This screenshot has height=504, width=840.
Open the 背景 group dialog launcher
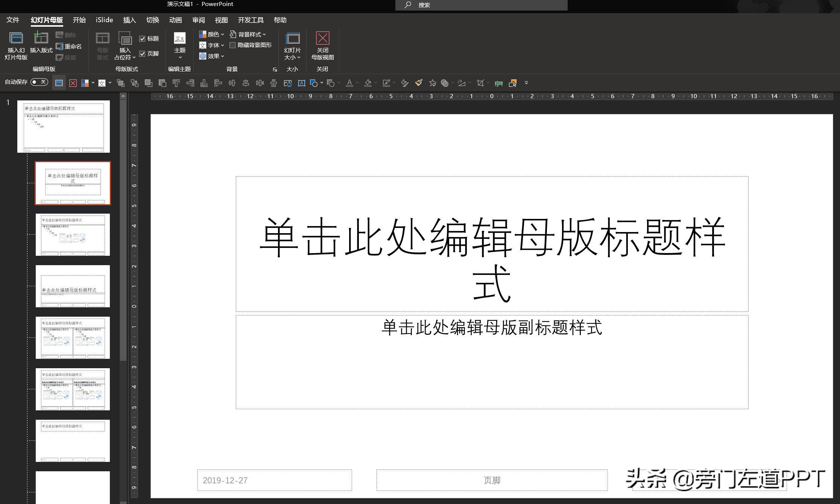275,69
